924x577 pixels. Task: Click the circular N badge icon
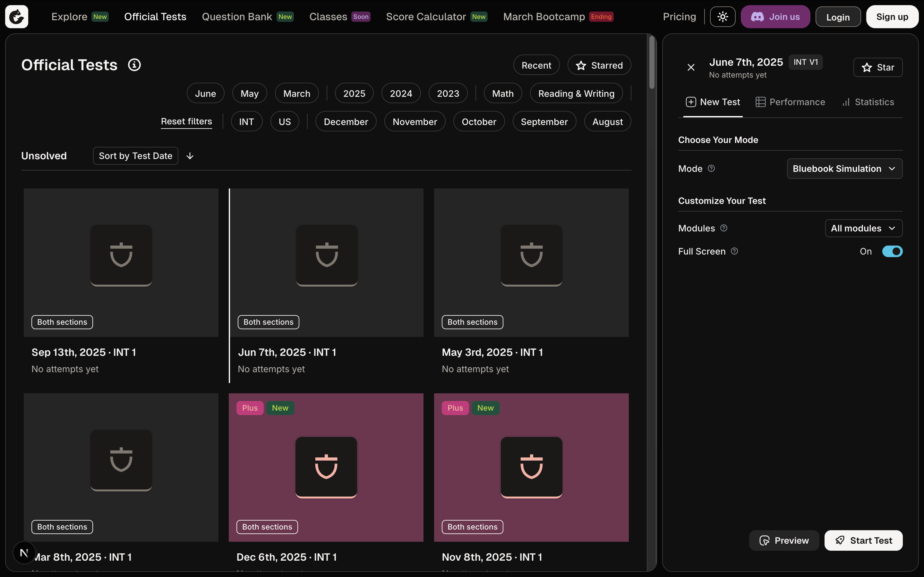click(24, 553)
